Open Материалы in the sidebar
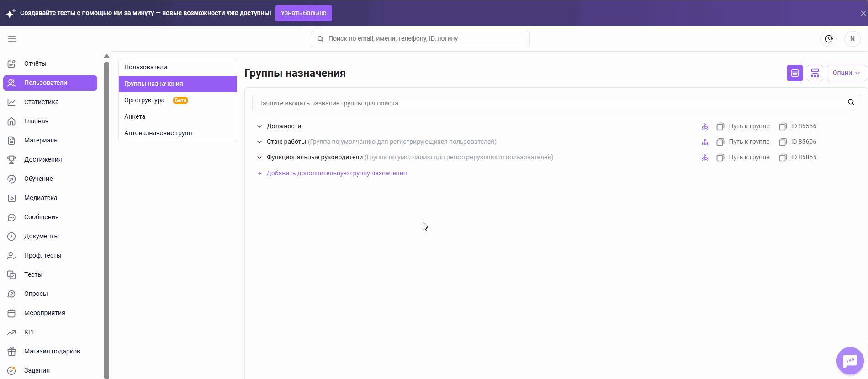The width and height of the screenshot is (868, 379). tap(50, 140)
